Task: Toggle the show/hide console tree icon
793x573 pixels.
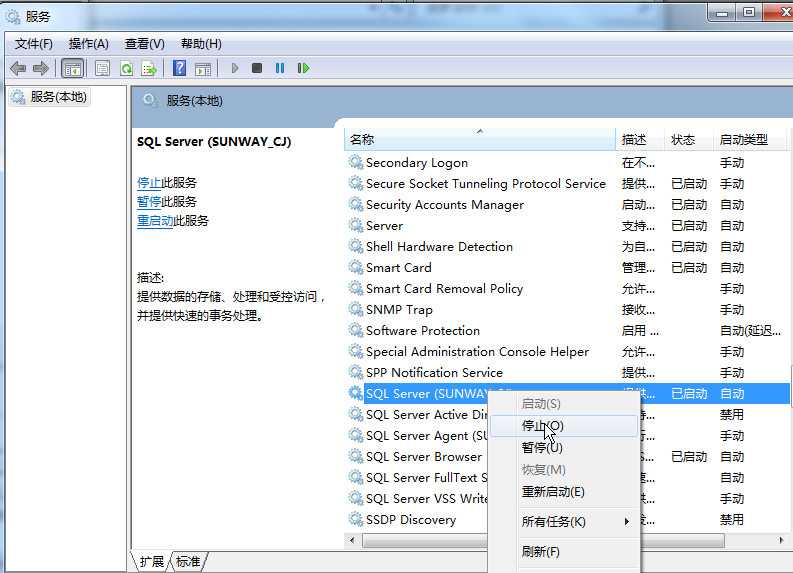Action: tap(72, 68)
